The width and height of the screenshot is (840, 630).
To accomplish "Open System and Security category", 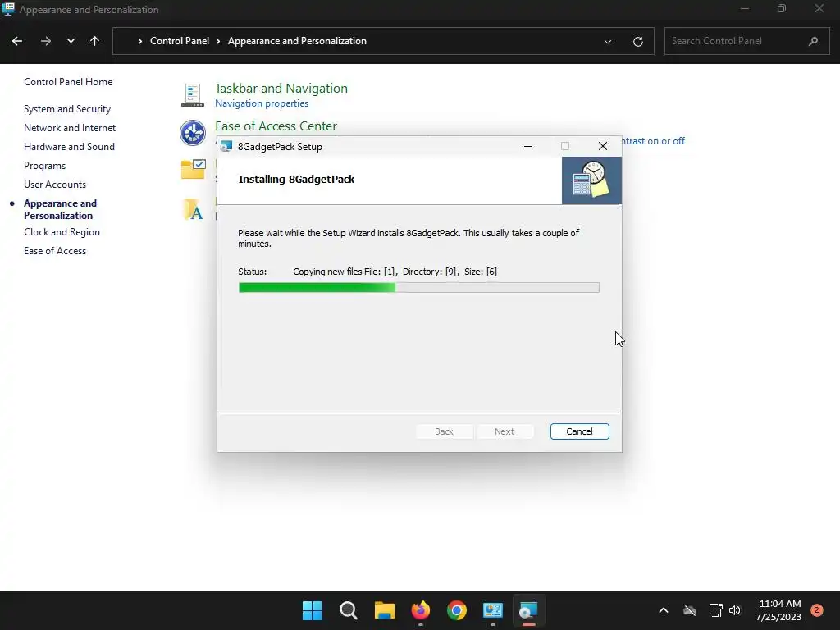I will point(67,109).
